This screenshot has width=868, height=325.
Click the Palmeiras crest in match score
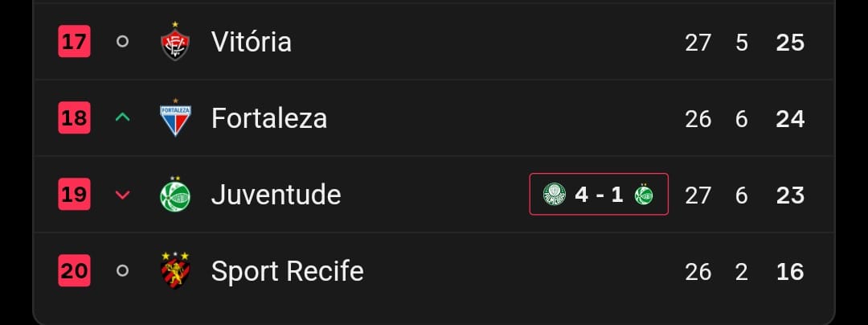(554, 195)
